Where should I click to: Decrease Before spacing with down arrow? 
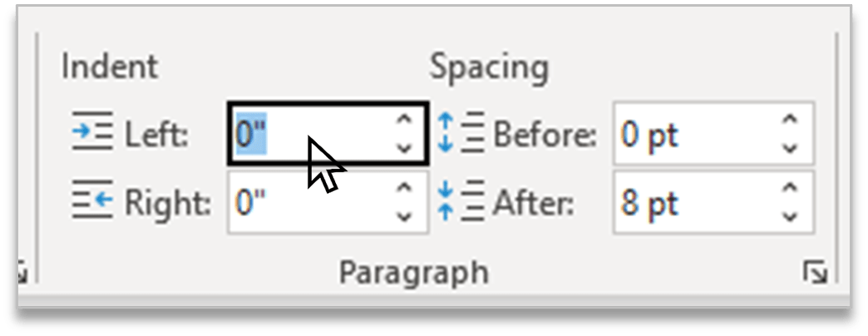pos(791,148)
